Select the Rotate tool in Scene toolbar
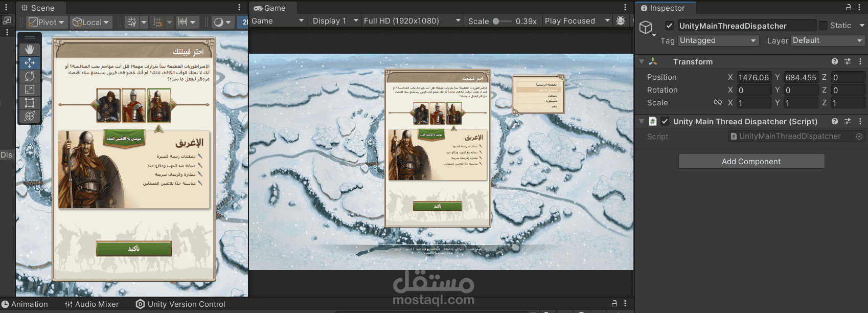This screenshot has height=313, width=868. tap(30, 76)
